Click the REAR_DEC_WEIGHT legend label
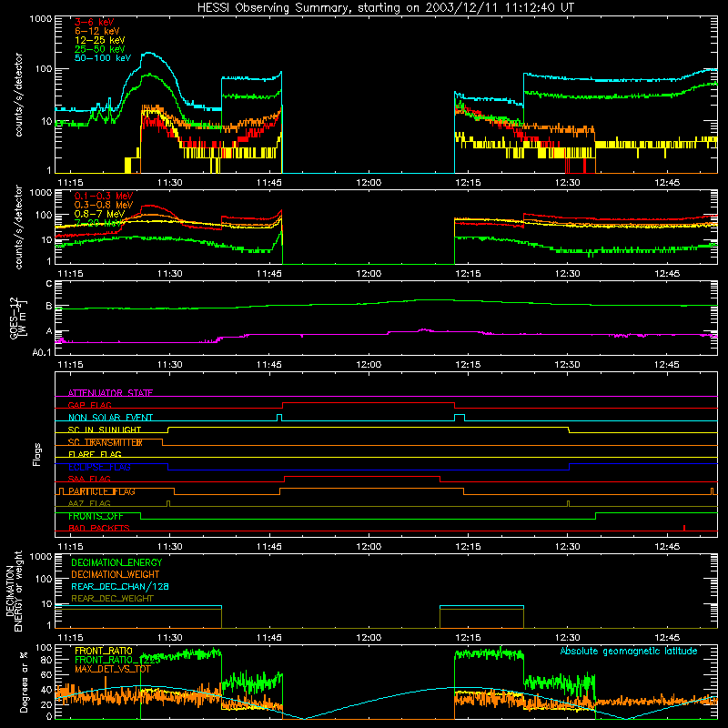This screenshot has width=728, height=728. tap(112, 599)
